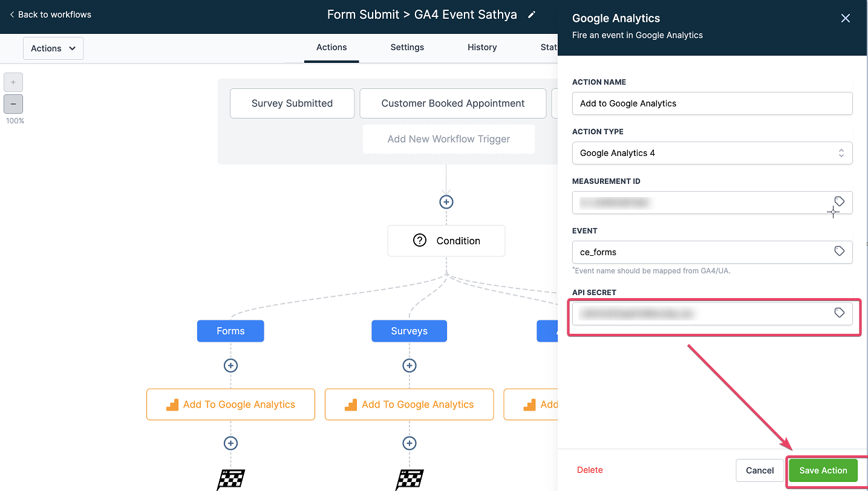Click Add New Workflow Trigger
Image resolution: width=868 pixels, height=491 pixels.
[x=449, y=139]
